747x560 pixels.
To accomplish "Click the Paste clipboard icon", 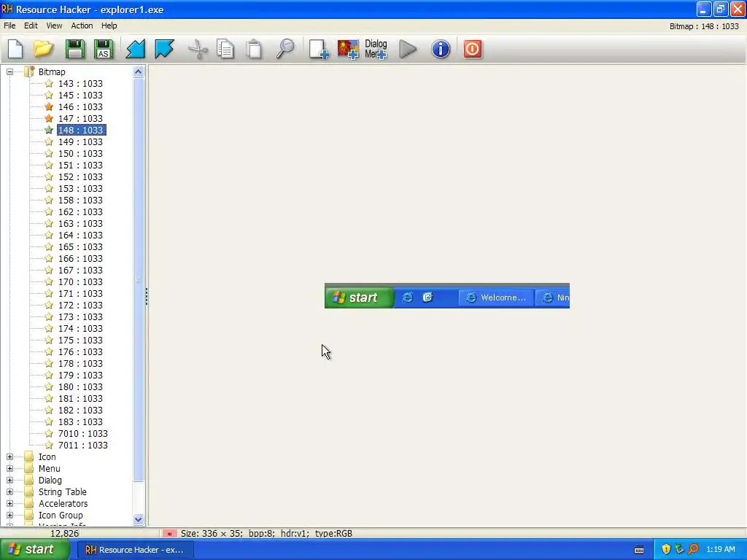I will tap(254, 49).
